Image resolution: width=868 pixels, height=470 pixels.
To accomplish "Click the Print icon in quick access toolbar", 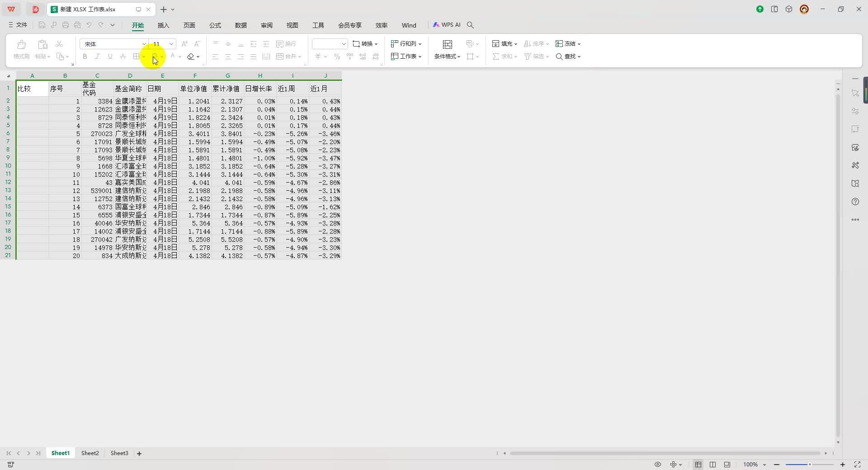I will pyautogui.click(x=66, y=25).
